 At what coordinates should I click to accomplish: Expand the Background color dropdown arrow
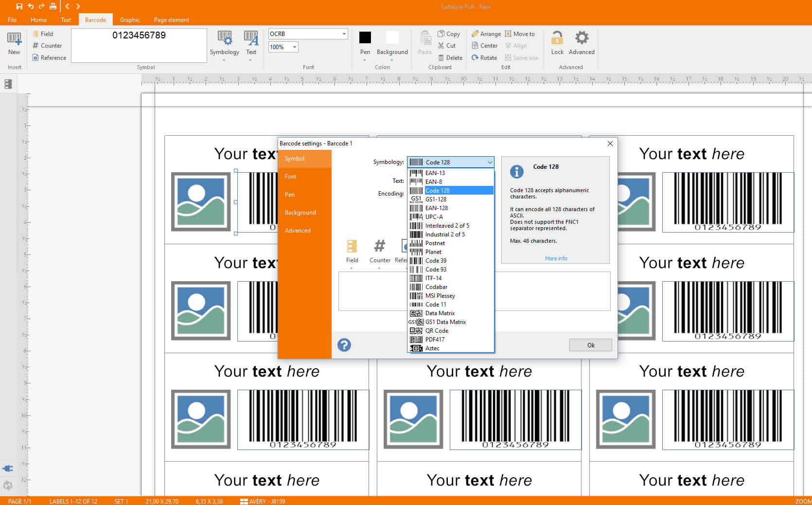coord(392,60)
